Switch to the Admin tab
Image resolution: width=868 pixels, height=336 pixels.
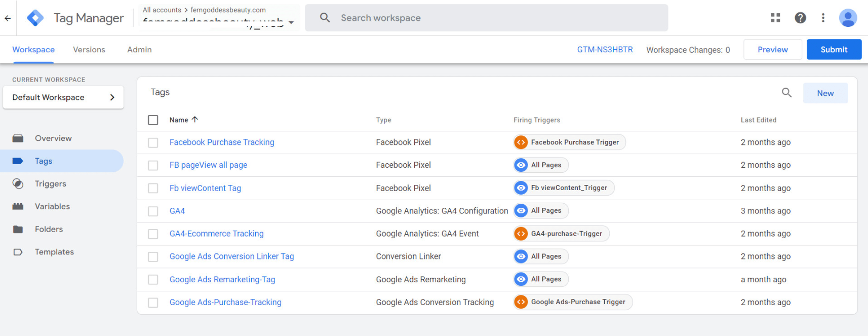tap(139, 50)
